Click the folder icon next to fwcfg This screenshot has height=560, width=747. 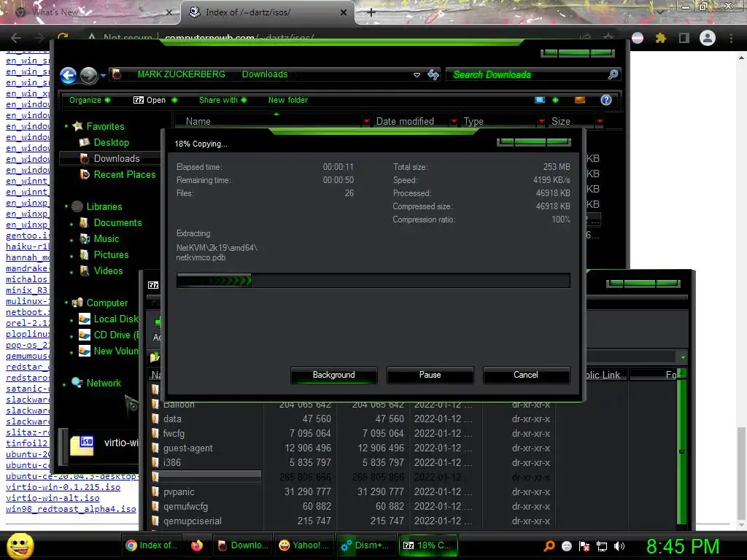point(155,433)
